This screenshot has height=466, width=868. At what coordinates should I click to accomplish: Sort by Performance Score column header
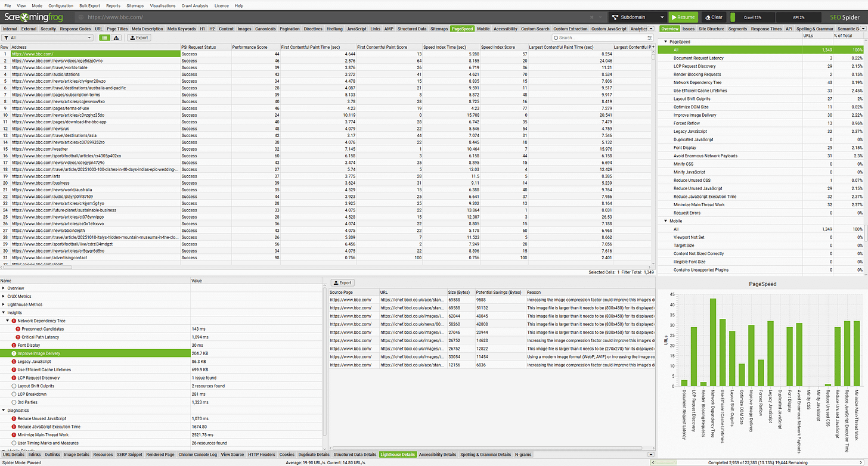pyautogui.click(x=256, y=46)
